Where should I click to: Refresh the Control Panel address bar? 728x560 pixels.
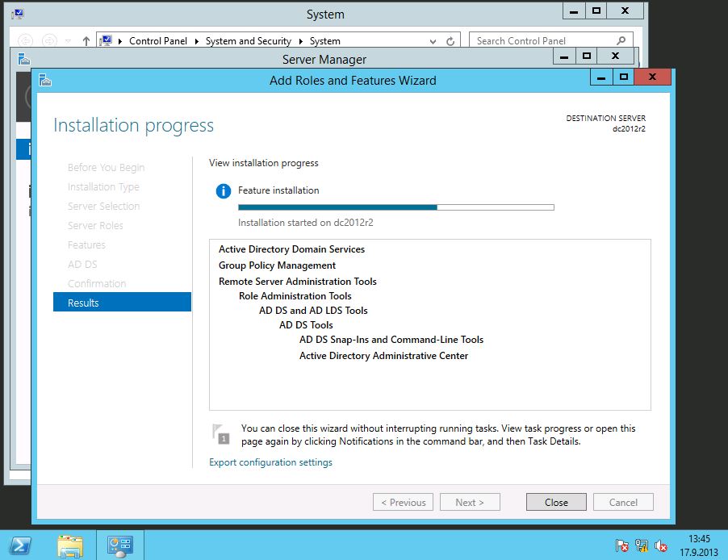coord(450,41)
